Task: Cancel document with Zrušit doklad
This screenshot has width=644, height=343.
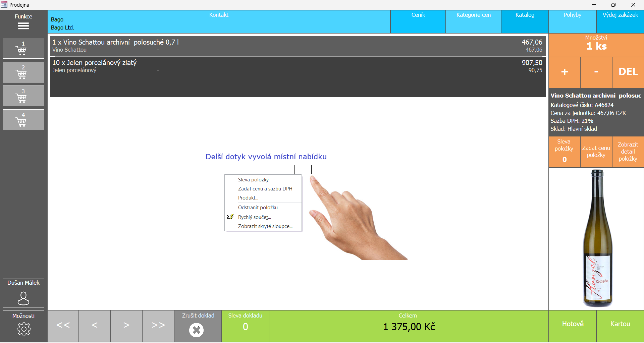Action: [x=198, y=326]
